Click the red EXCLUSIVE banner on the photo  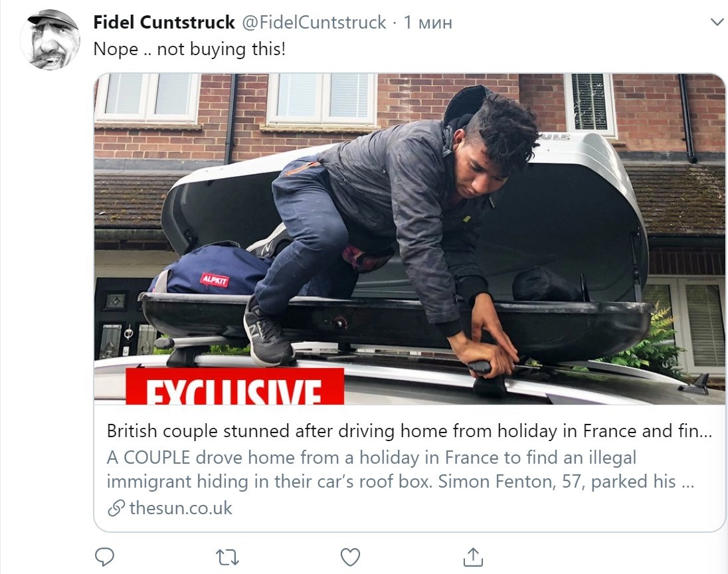(x=234, y=387)
